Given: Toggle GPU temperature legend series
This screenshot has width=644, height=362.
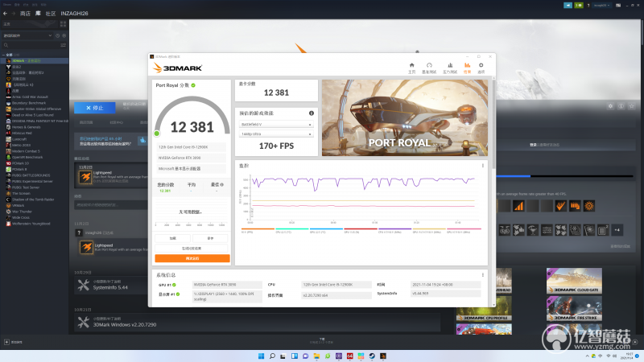Looking at the screenshot, I should click(326, 230).
